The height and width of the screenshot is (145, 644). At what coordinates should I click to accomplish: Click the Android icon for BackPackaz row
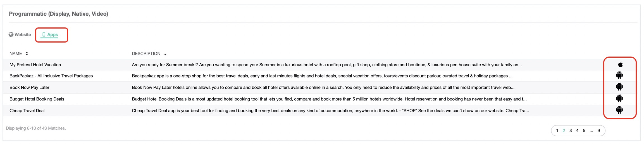tap(619, 75)
